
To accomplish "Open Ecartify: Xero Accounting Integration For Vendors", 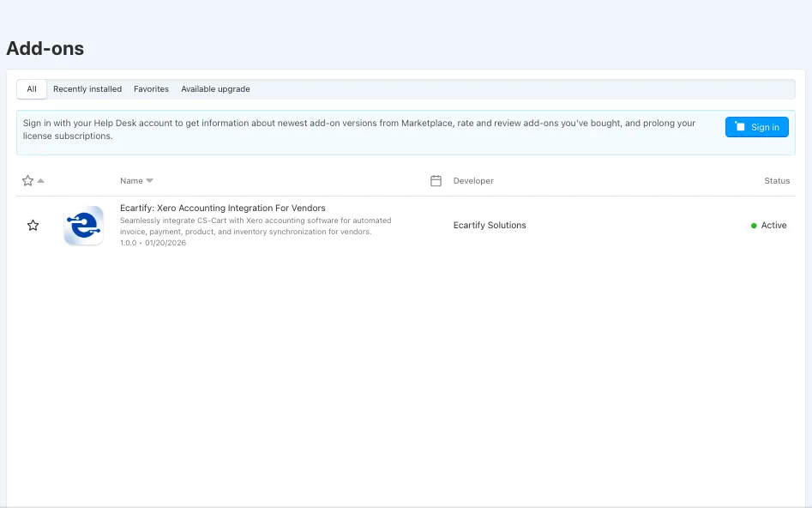I will [x=223, y=208].
